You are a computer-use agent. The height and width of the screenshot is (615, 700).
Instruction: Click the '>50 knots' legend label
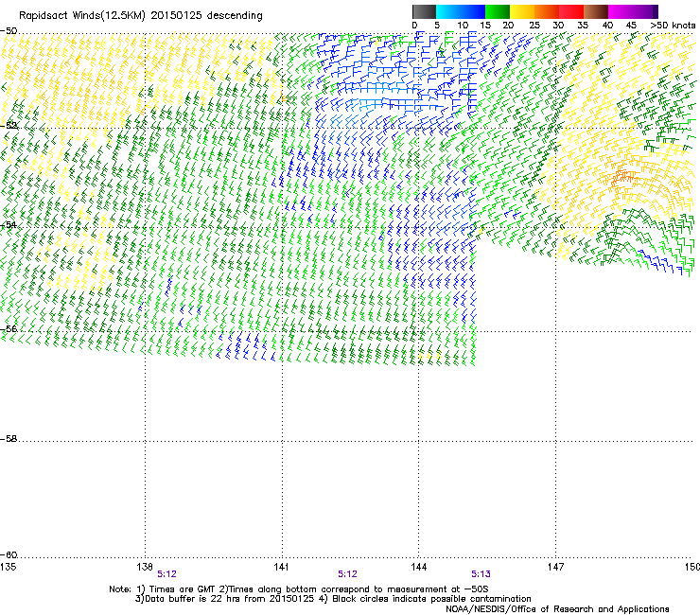[x=674, y=26]
